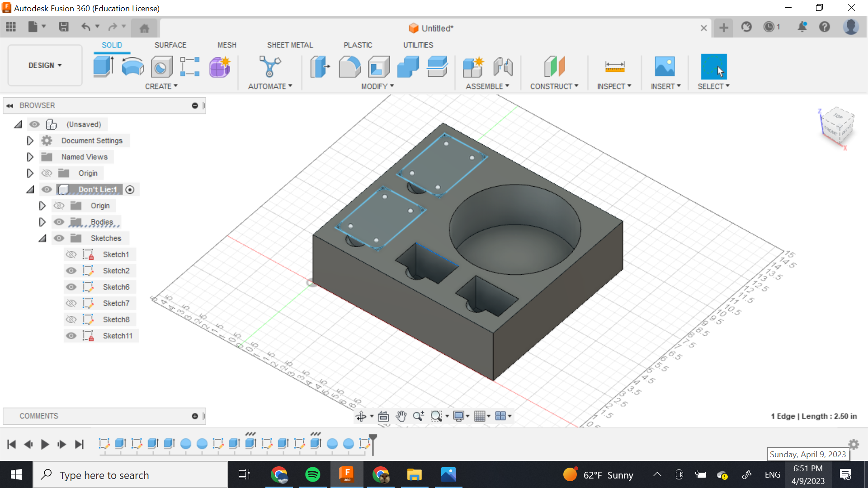
Task: Click the Fillet tool in Modify
Action: pyautogui.click(x=349, y=67)
